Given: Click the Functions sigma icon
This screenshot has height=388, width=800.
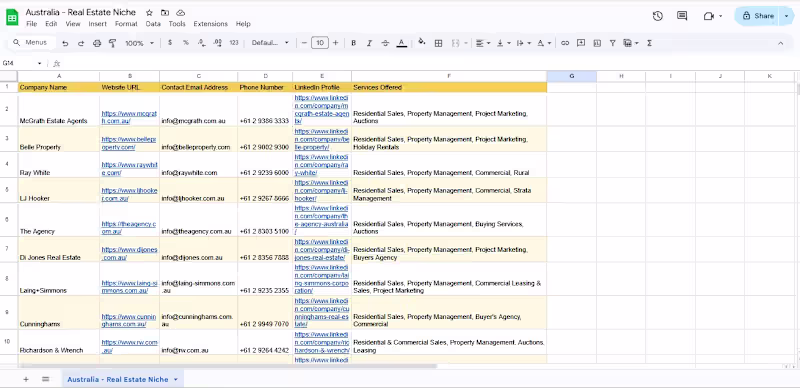Looking at the screenshot, I should (649, 43).
